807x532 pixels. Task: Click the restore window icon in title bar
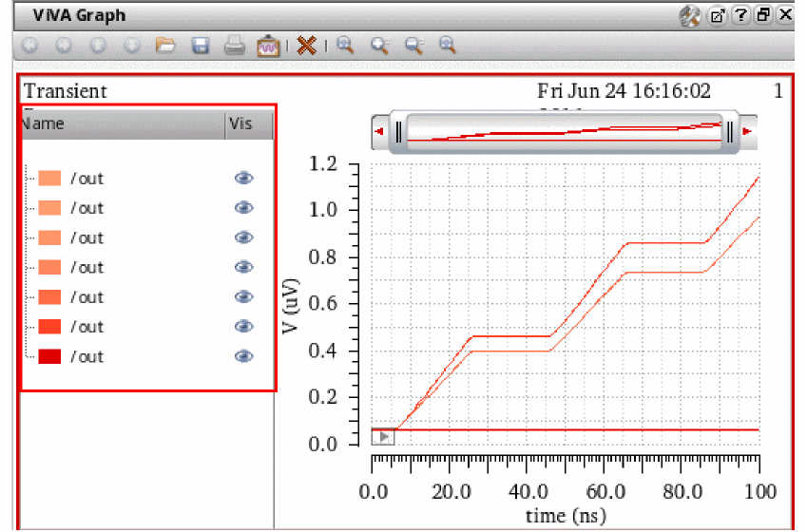(764, 15)
